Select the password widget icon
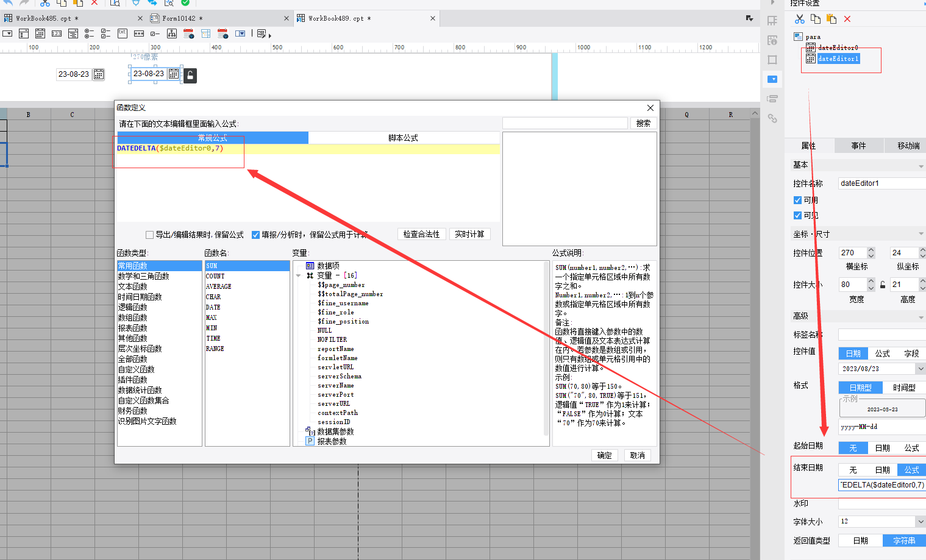Viewport: 926px width, 560px height. (139, 34)
